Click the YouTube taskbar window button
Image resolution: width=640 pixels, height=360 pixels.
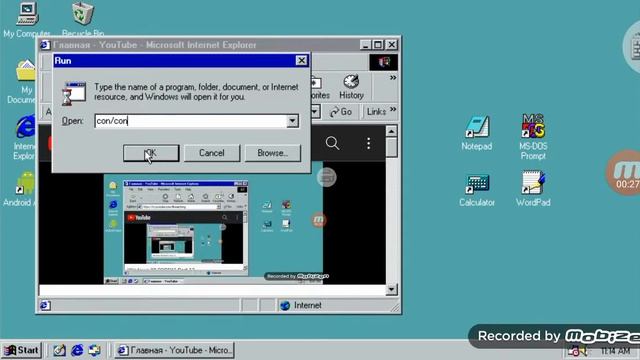tap(174, 350)
